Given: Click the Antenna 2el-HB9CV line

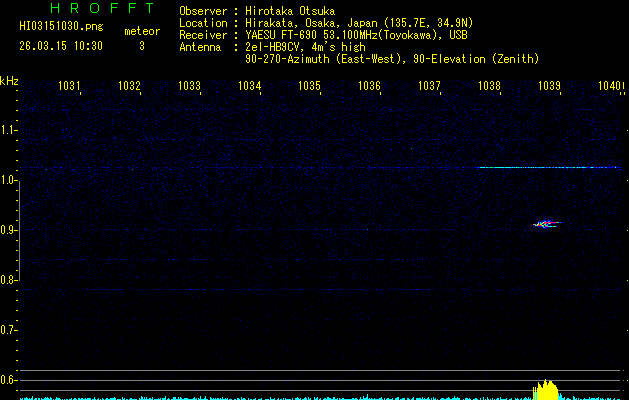Looking at the screenshot, I should [x=272, y=47].
